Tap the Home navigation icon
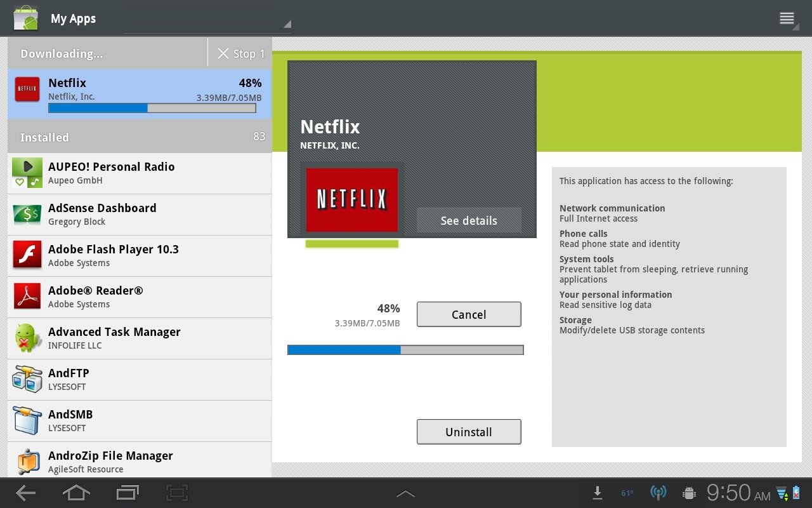Viewport: 812px width, 508px height. (x=76, y=493)
